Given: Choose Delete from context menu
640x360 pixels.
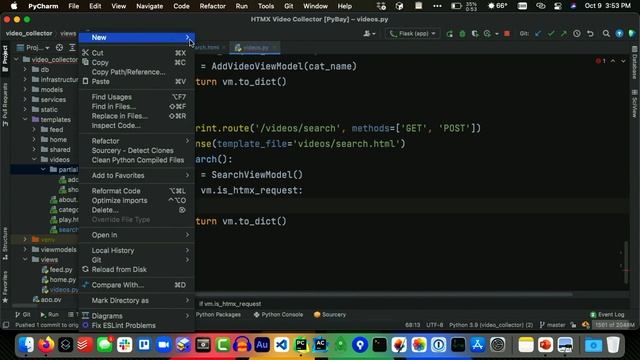Looking at the screenshot, I should (x=136, y=210).
